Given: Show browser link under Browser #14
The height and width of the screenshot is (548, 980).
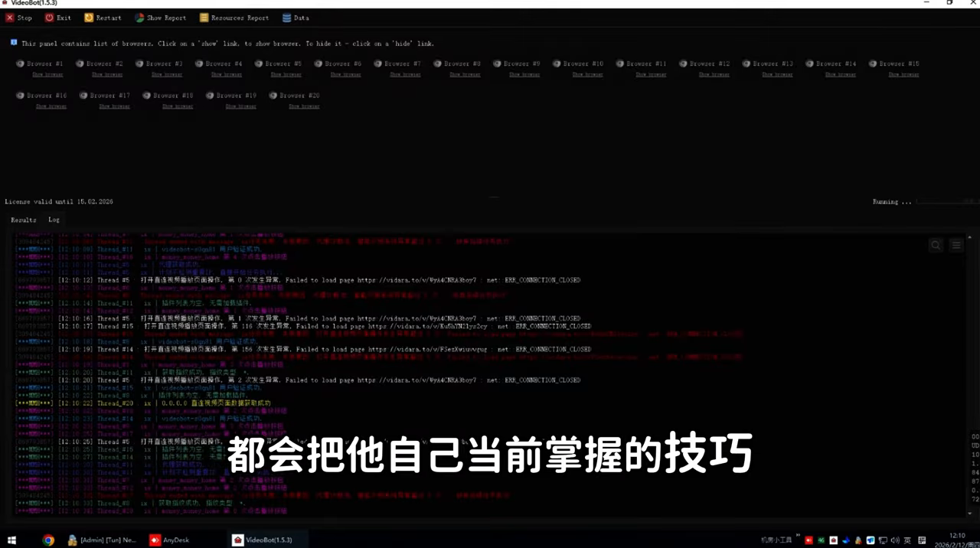Looking at the screenshot, I should (x=840, y=75).
